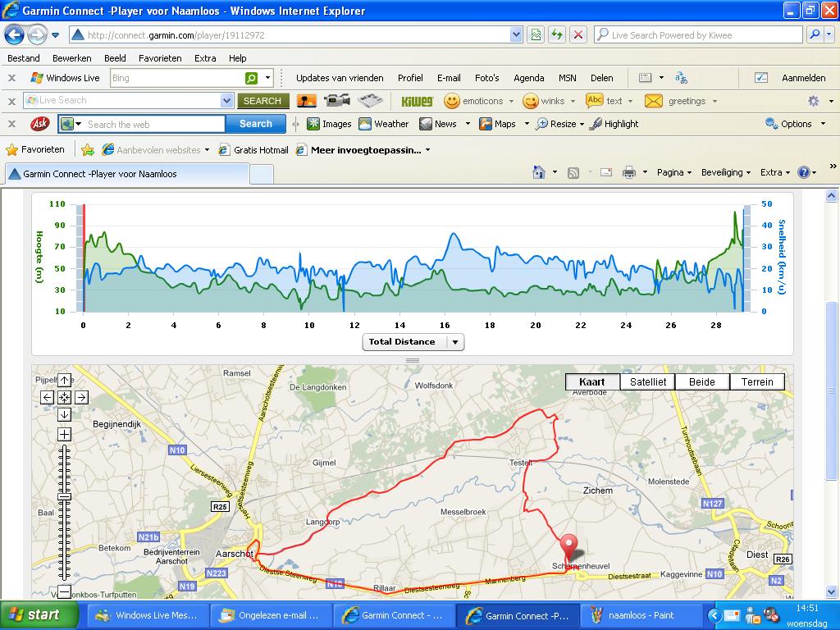The width and height of the screenshot is (840, 630).
Task: Switch to naamloos - Paint taskbar item
Action: pyautogui.click(x=641, y=615)
